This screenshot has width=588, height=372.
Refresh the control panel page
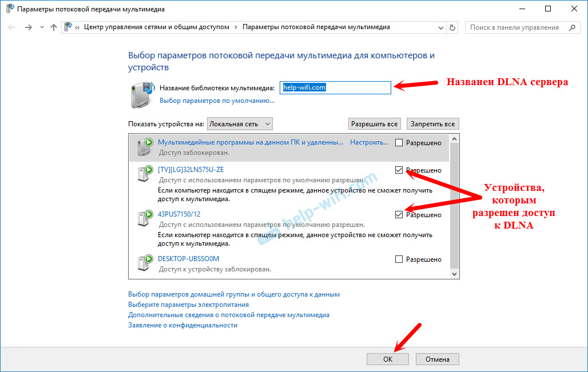pos(452,28)
